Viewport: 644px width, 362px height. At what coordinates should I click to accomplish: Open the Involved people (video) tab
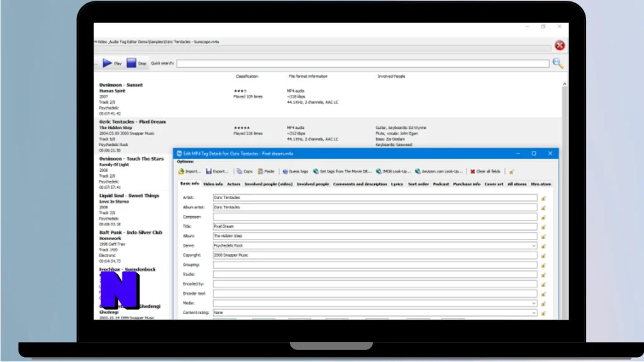click(268, 184)
